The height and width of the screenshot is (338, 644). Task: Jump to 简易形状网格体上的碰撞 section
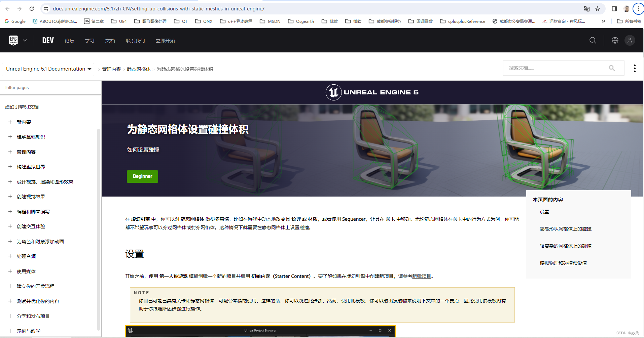[x=566, y=229]
